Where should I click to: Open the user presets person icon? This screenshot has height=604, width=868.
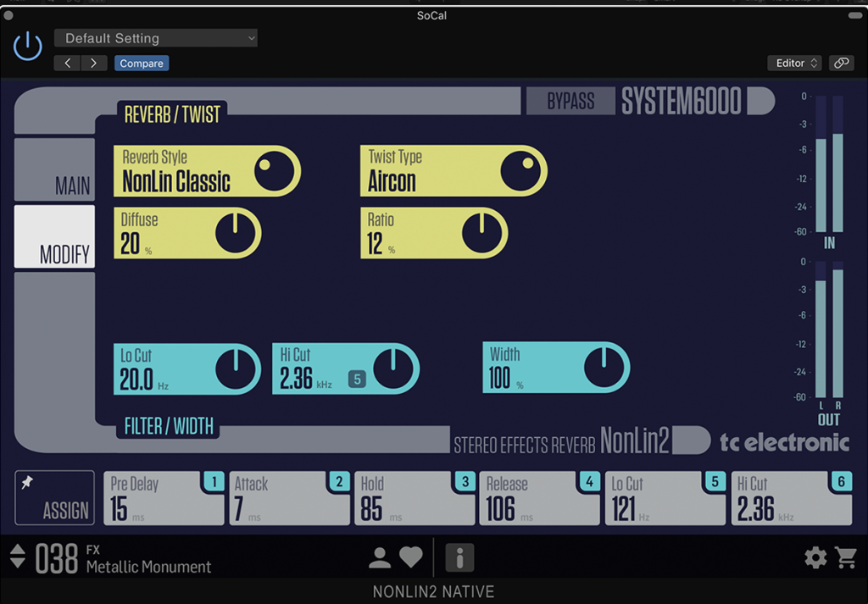[x=380, y=557]
